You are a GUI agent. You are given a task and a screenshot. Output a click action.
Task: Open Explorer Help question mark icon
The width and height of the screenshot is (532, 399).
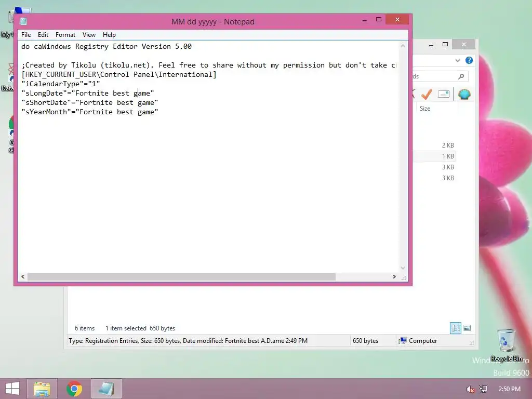[x=469, y=60]
